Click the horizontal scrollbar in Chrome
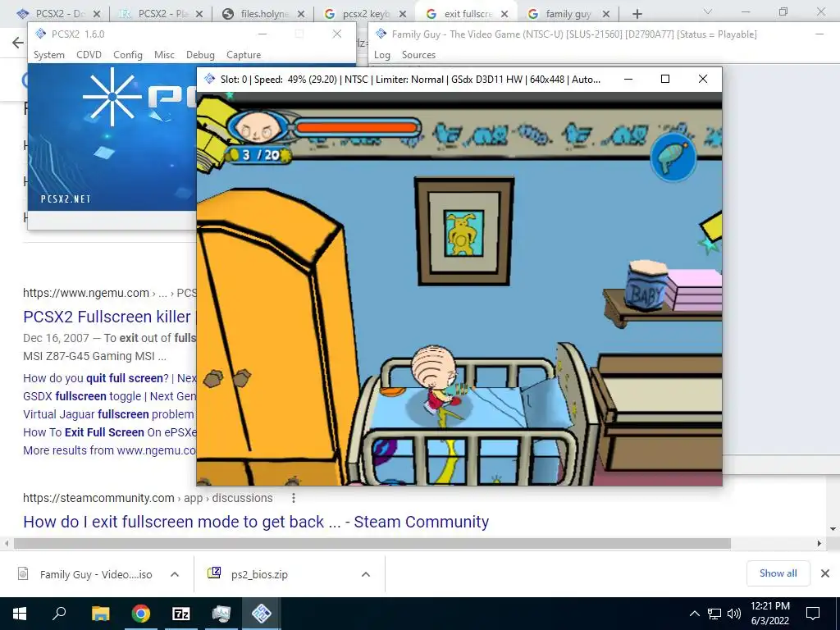This screenshot has width=840, height=630. pos(372,543)
